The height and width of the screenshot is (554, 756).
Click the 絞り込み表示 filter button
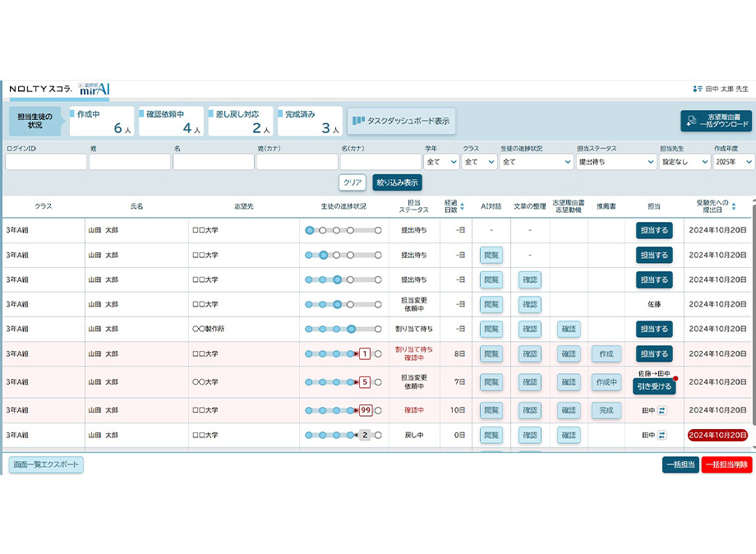(397, 182)
